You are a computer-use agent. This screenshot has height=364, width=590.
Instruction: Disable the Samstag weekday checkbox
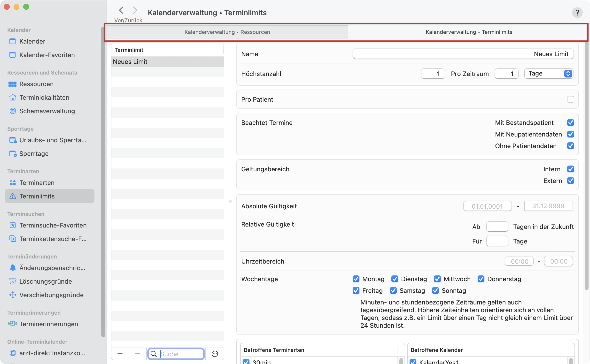click(393, 290)
